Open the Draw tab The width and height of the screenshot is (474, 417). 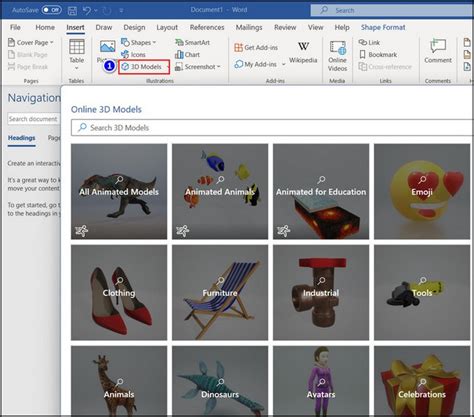104,27
